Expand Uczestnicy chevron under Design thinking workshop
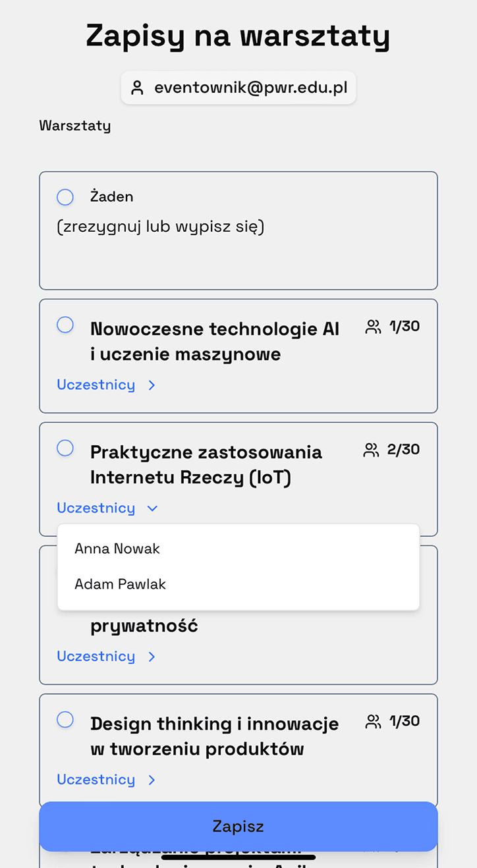The height and width of the screenshot is (868, 477). click(x=152, y=780)
